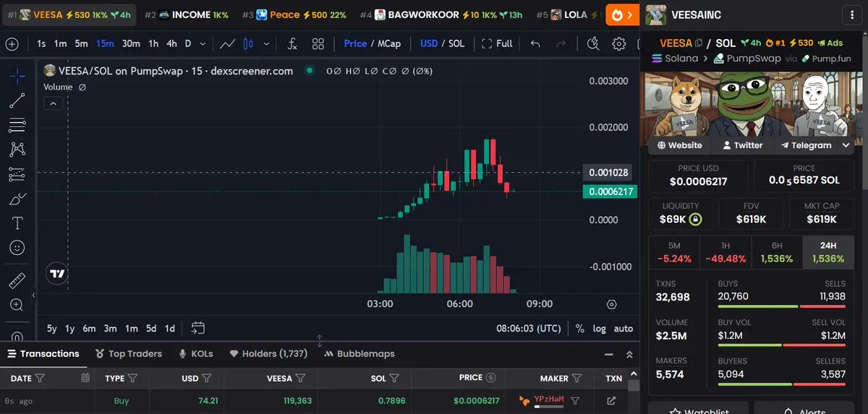Screen dimensions: 868x414
Task: Open the TYPE column filter
Action: tap(133, 378)
